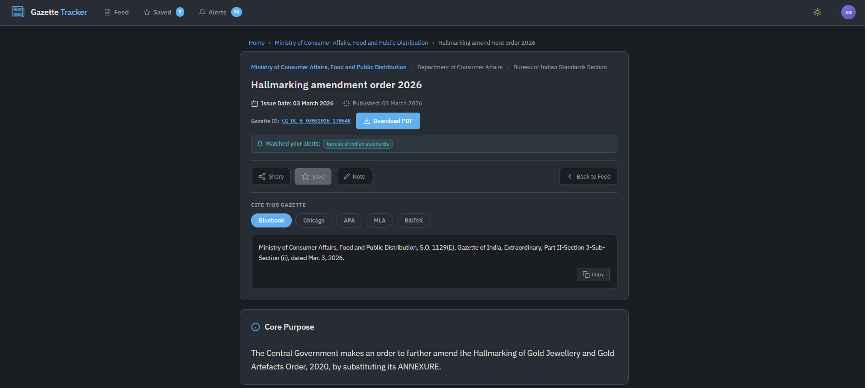Viewport: 868px width, 388px height.
Task: Open the TU user avatar menu
Action: (848, 12)
